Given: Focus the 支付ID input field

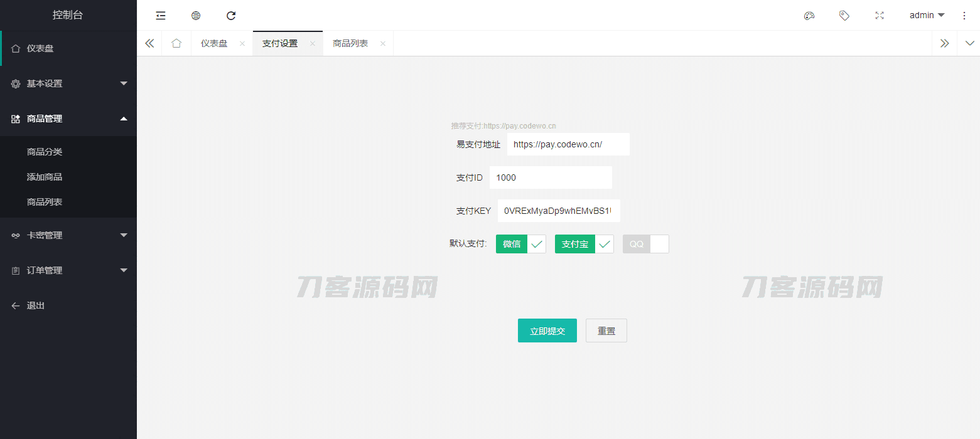Looking at the screenshot, I should point(551,177).
